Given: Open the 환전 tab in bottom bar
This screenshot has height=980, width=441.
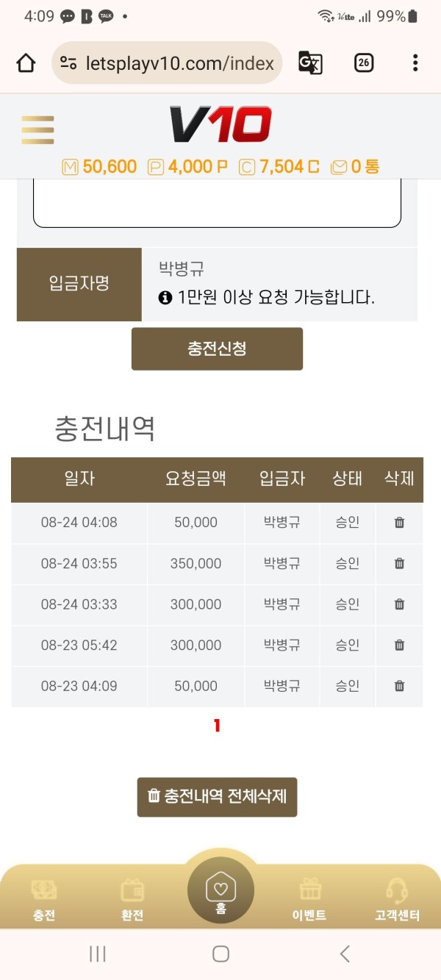Looking at the screenshot, I should tap(132, 901).
